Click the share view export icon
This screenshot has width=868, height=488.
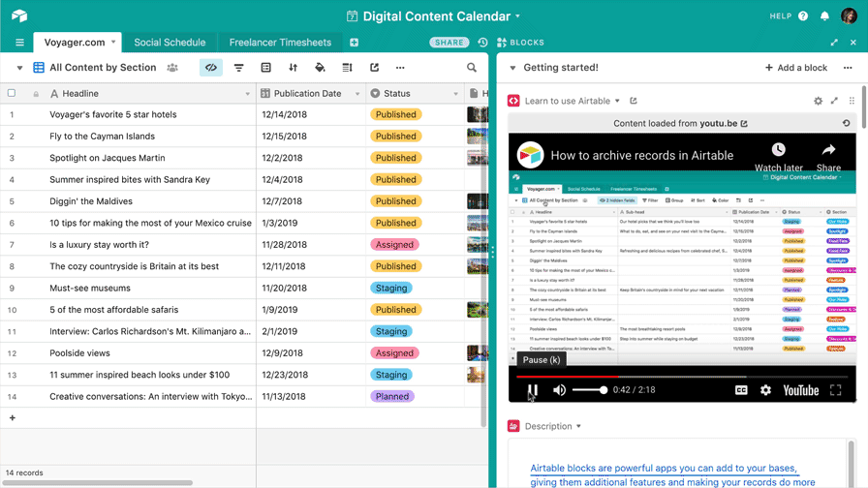click(x=374, y=68)
